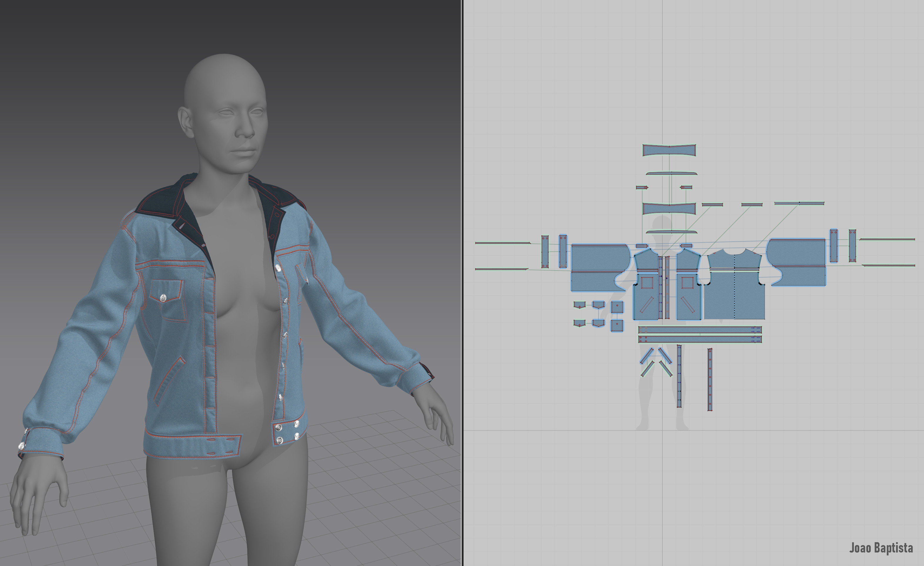Select the lower square pocket pattern piece
This screenshot has width=924, height=566.
[x=617, y=325]
